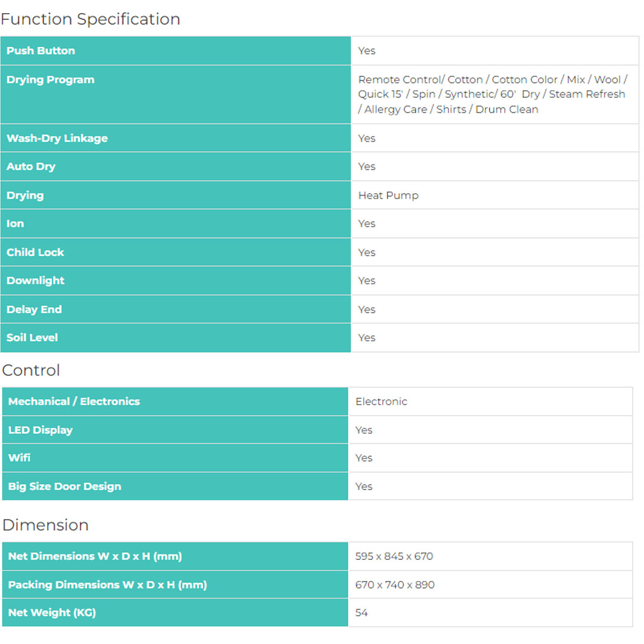Select the Push Button row label

pyautogui.click(x=41, y=51)
